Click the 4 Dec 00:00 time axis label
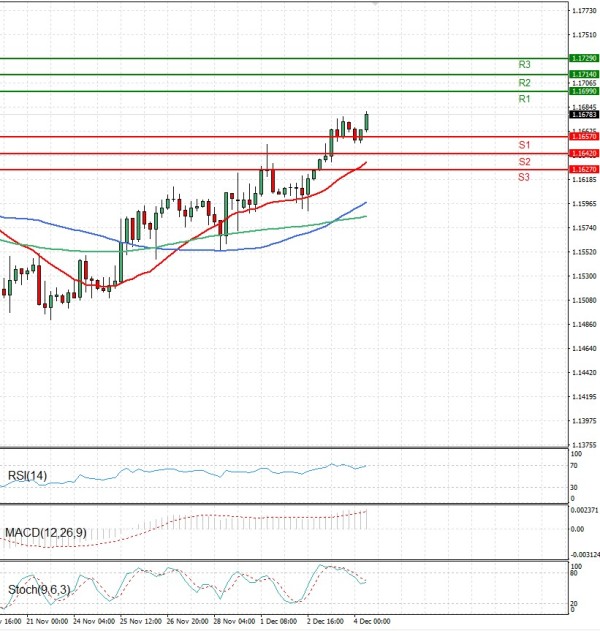This screenshot has width=600, height=631. point(371,622)
